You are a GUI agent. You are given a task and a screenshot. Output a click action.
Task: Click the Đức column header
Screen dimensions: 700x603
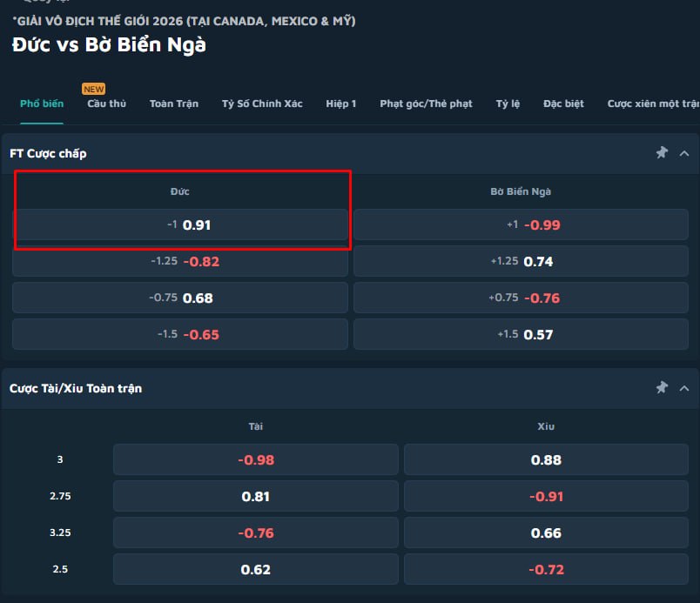tap(180, 191)
